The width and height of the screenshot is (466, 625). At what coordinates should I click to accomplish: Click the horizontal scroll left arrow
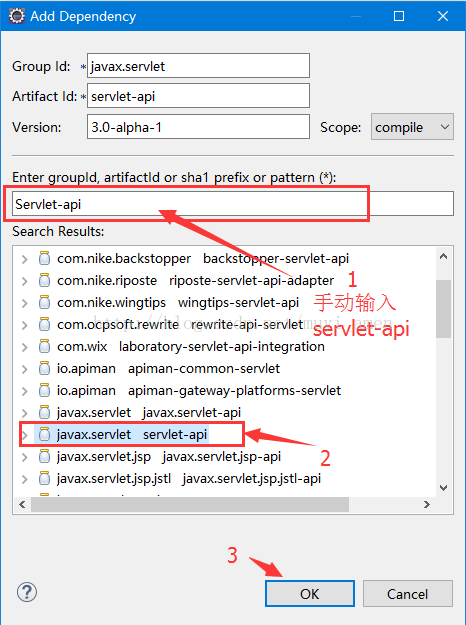coord(22,505)
